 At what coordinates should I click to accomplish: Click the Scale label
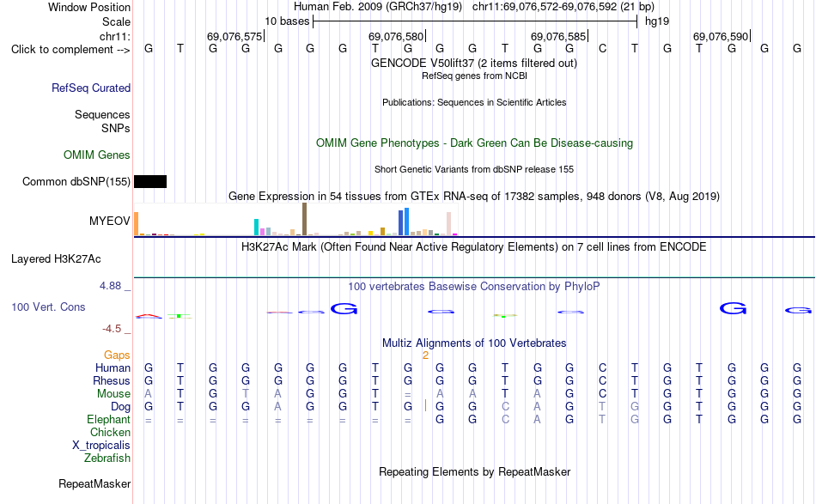pyautogui.click(x=117, y=21)
